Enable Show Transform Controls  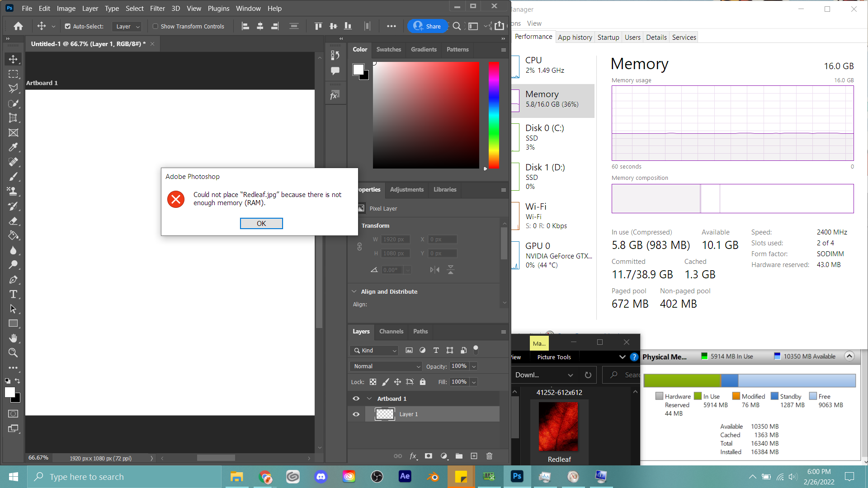[x=156, y=26]
